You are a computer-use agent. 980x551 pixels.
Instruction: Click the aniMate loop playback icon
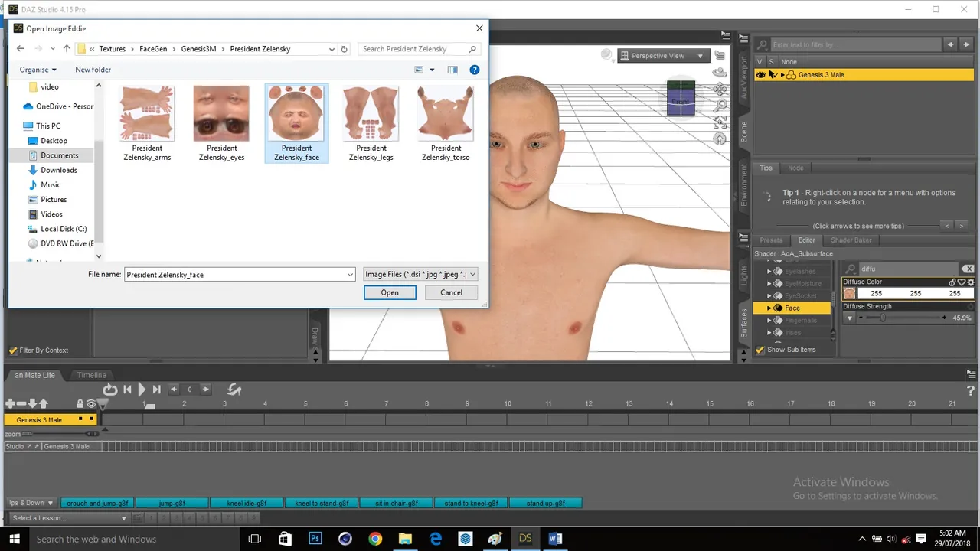[110, 390]
